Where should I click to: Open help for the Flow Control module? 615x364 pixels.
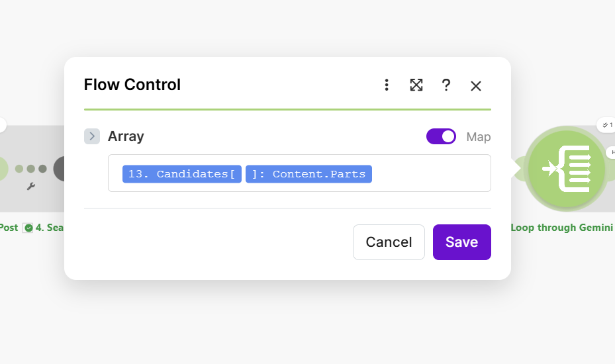coord(446,85)
